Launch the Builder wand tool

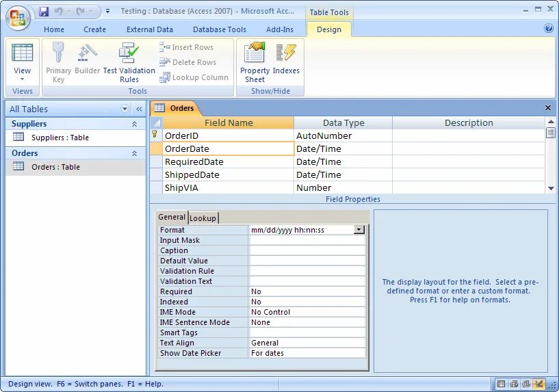(87, 58)
